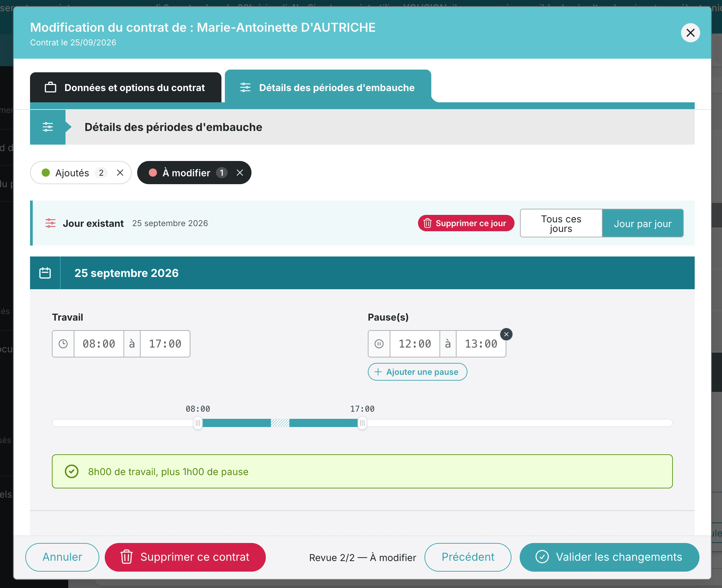The width and height of the screenshot is (722, 588).
Task: Confirm with Valider les changements
Action: coord(609,557)
